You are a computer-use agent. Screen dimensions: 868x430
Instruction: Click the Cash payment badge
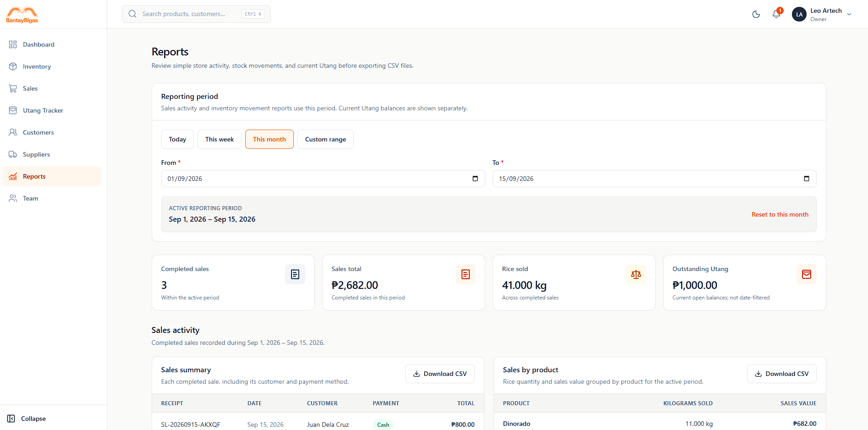point(383,425)
